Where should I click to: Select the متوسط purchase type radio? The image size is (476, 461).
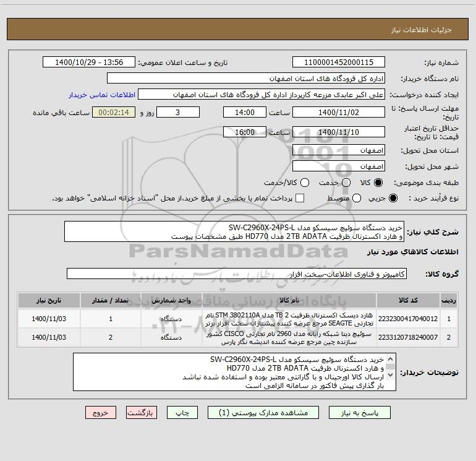coord(357,198)
